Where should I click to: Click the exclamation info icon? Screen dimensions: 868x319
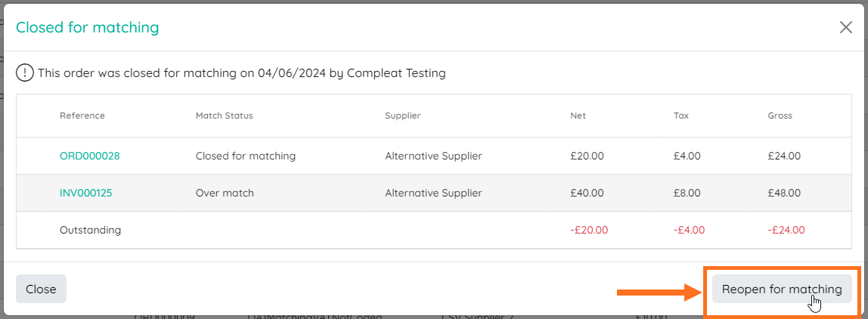(24, 73)
